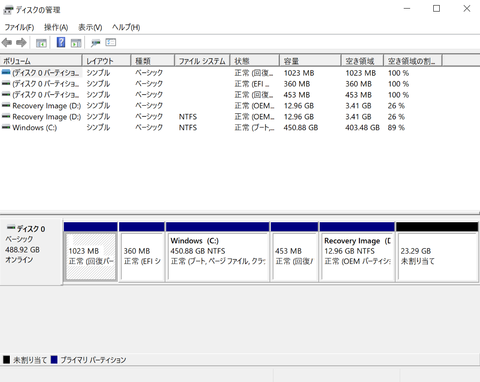
Task: Select the Recovery Image 12.96 GB NTFS partition block
Action: click(357, 252)
